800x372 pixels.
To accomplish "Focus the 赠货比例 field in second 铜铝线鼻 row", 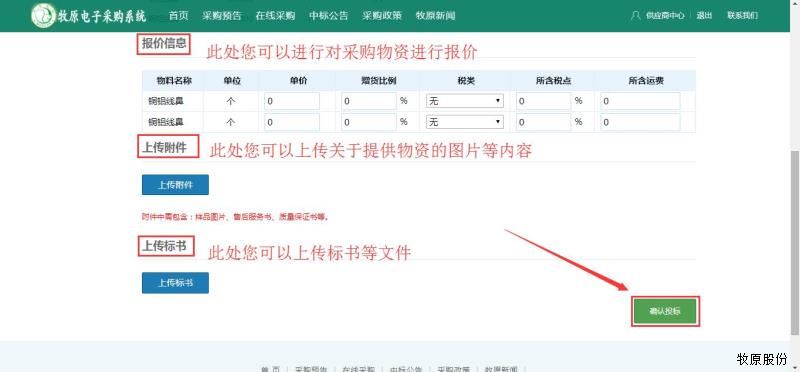I will click(369, 122).
